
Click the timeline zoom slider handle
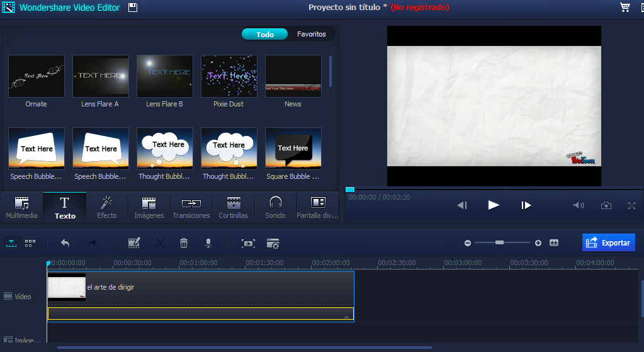coord(499,242)
